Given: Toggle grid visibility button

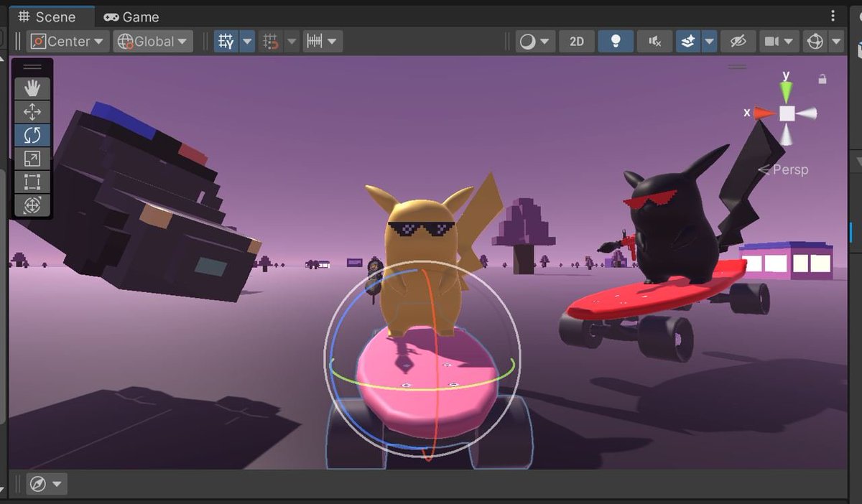Looking at the screenshot, I should (226, 42).
